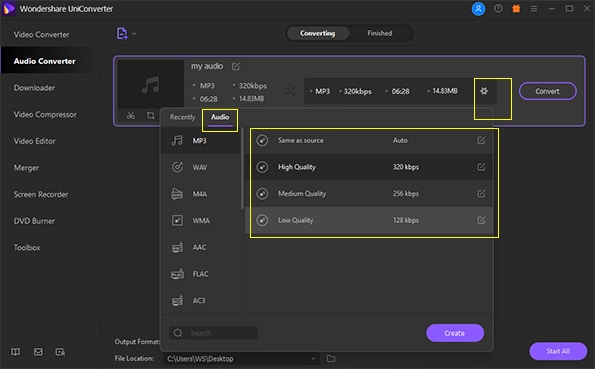Open Video Editor in sidebar
Image resolution: width=595 pixels, height=369 pixels.
pyautogui.click(x=35, y=141)
